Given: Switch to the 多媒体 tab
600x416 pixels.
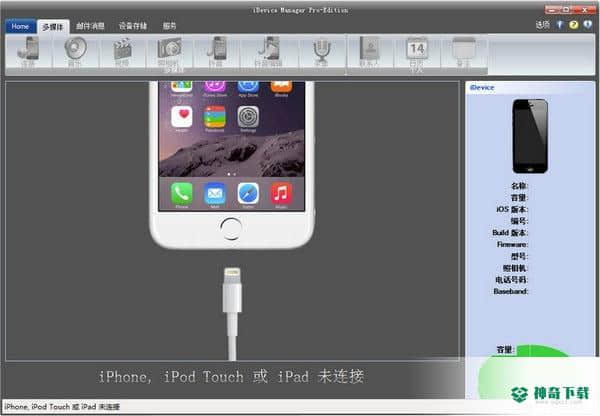Looking at the screenshot, I should pyautogui.click(x=53, y=26).
